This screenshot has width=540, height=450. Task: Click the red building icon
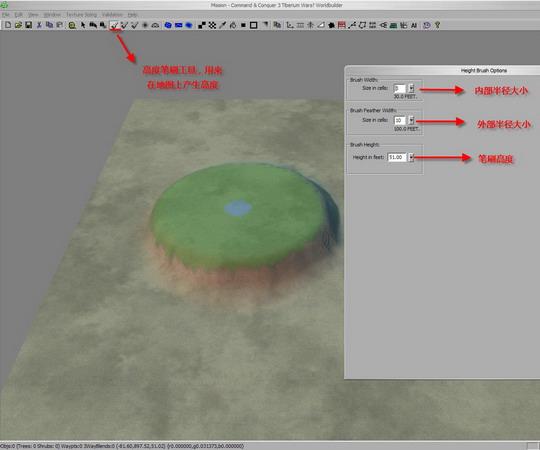tap(342, 25)
